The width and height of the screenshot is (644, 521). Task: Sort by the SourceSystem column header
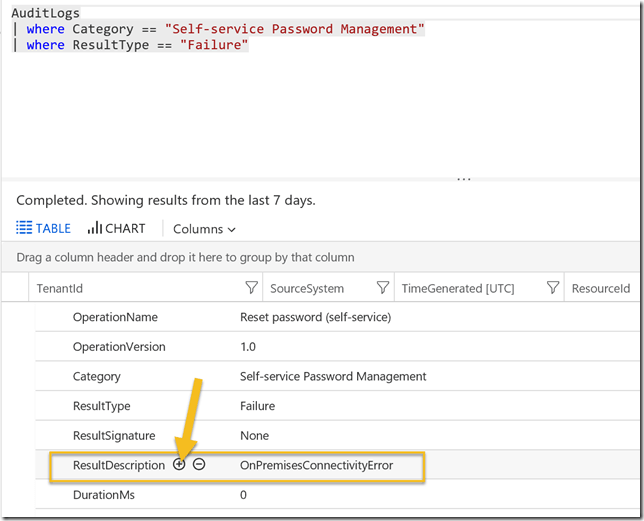pos(307,288)
